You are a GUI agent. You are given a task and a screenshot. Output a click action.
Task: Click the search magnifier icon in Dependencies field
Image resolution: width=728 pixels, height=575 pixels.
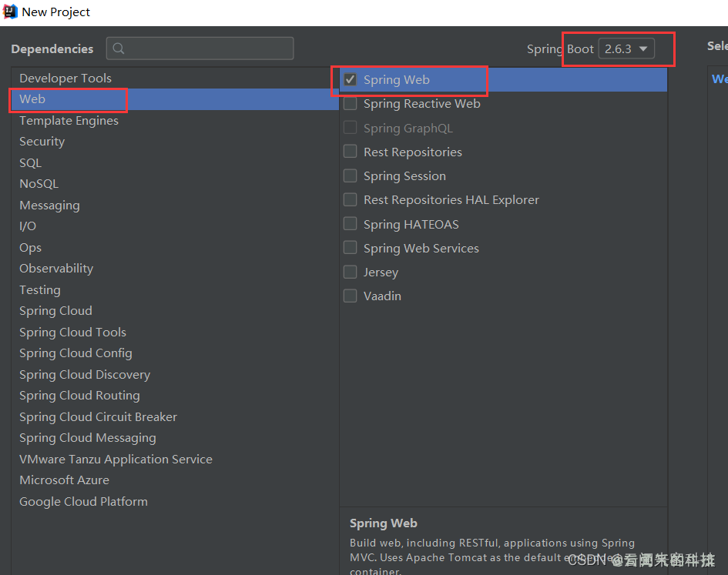[119, 48]
